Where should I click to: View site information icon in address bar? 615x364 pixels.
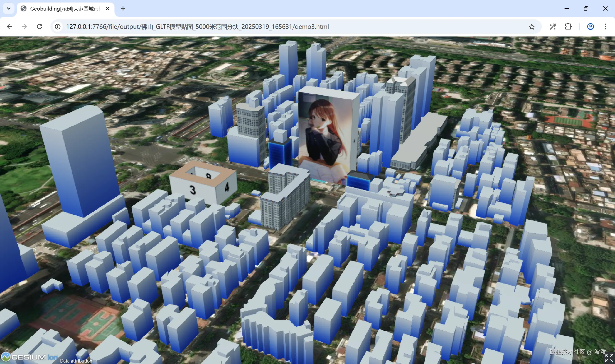[58, 26]
